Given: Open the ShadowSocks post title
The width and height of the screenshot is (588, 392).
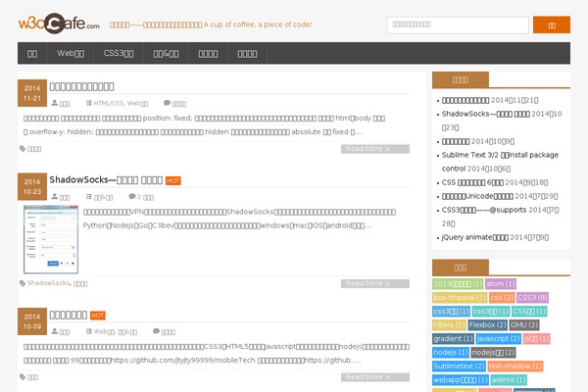Looking at the screenshot, I should (x=106, y=180).
